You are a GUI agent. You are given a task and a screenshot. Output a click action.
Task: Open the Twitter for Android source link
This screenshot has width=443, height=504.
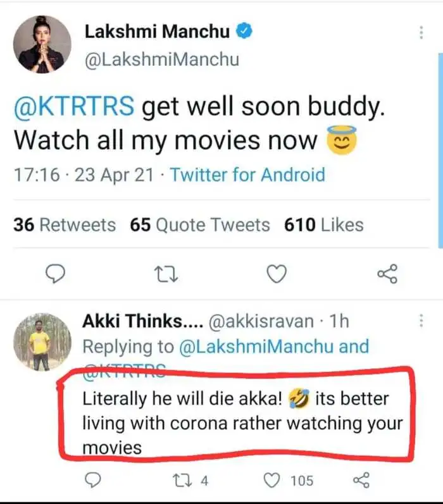[x=247, y=174]
